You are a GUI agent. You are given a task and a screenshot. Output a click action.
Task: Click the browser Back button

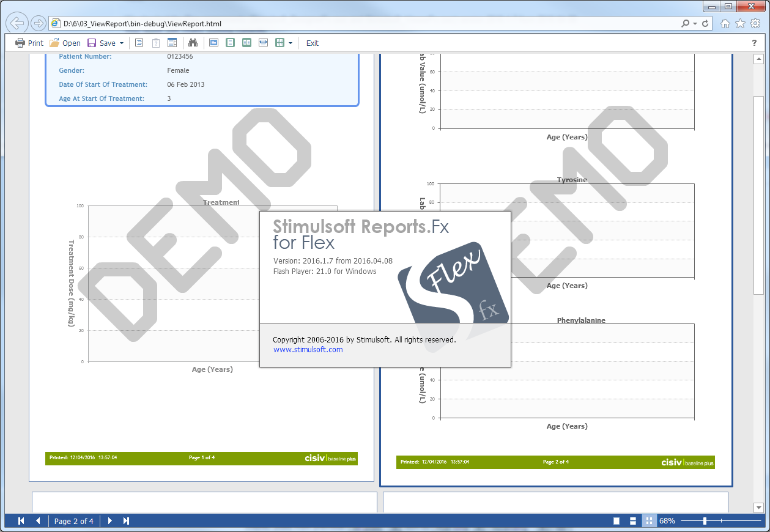(x=17, y=23)
